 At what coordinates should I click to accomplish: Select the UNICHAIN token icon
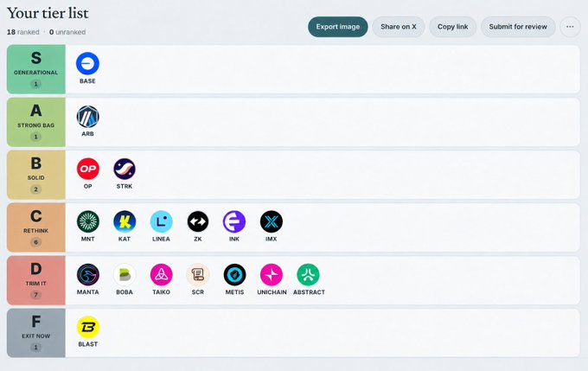[x=272, y=275]
